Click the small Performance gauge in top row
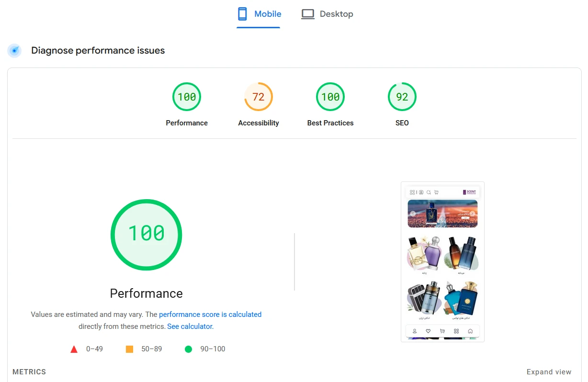Viewport: 588px width, 382px height. click(187, 97)
